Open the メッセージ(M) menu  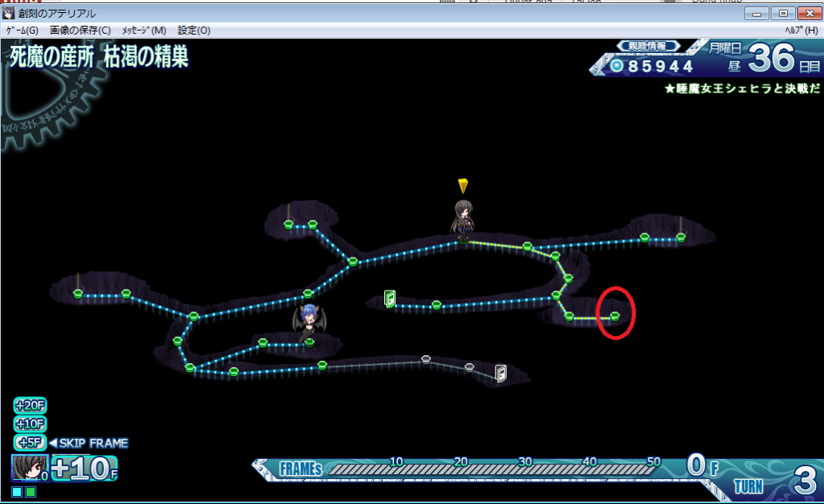tap(144, 31)
